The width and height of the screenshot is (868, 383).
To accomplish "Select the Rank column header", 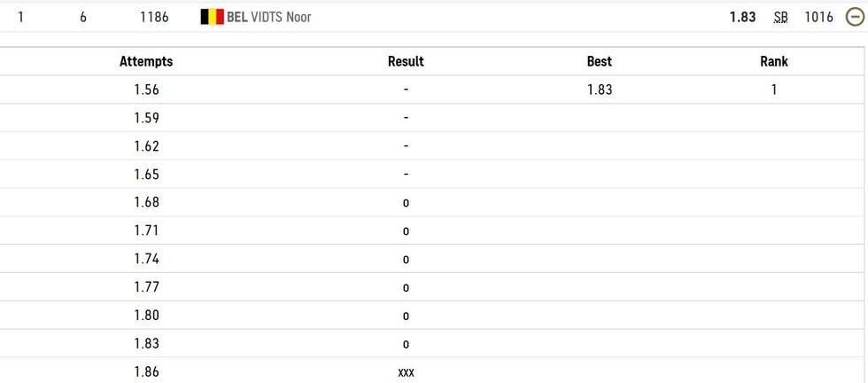I will [x=774, y=61].
